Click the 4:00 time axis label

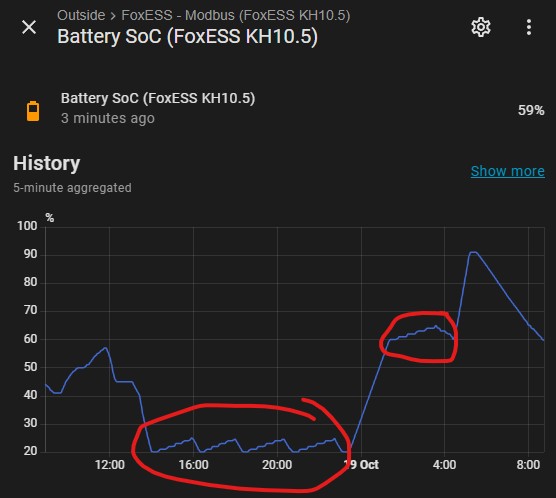coord(444,465)
